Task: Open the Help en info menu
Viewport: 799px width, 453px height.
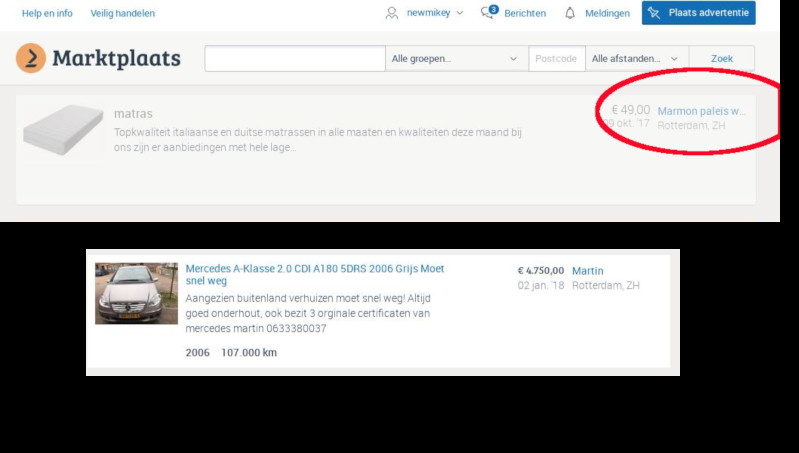Action: [47, 13]
